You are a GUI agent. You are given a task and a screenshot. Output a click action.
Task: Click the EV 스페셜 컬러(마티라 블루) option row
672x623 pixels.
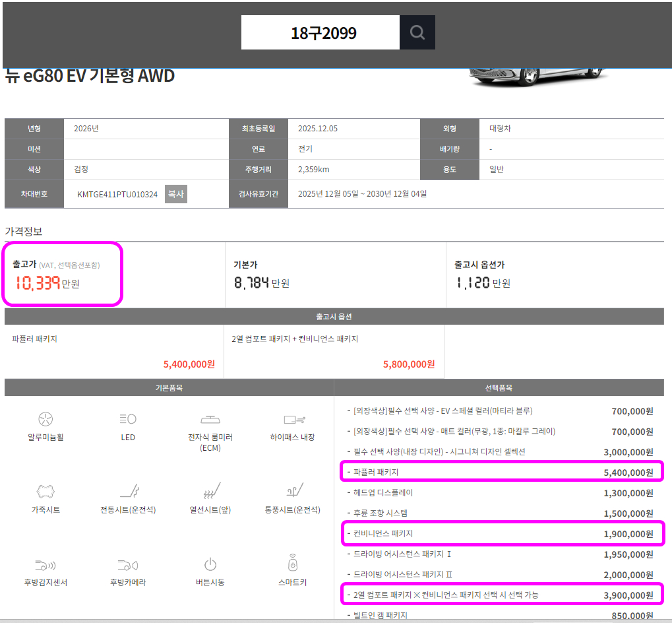[x=500, y=410]
